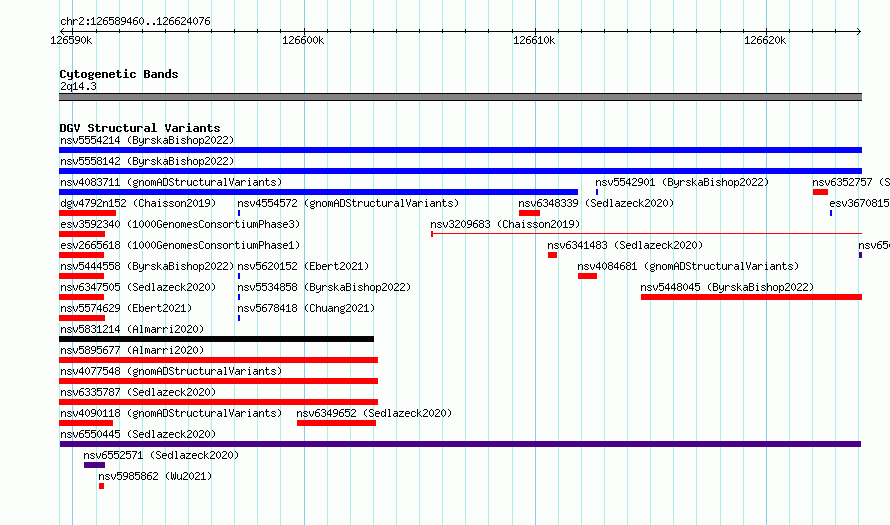Open nsv4083711 (gnomADStructuralVariants) variant
Viewport: 890px width, 525px height.
[x=171, y=182]
